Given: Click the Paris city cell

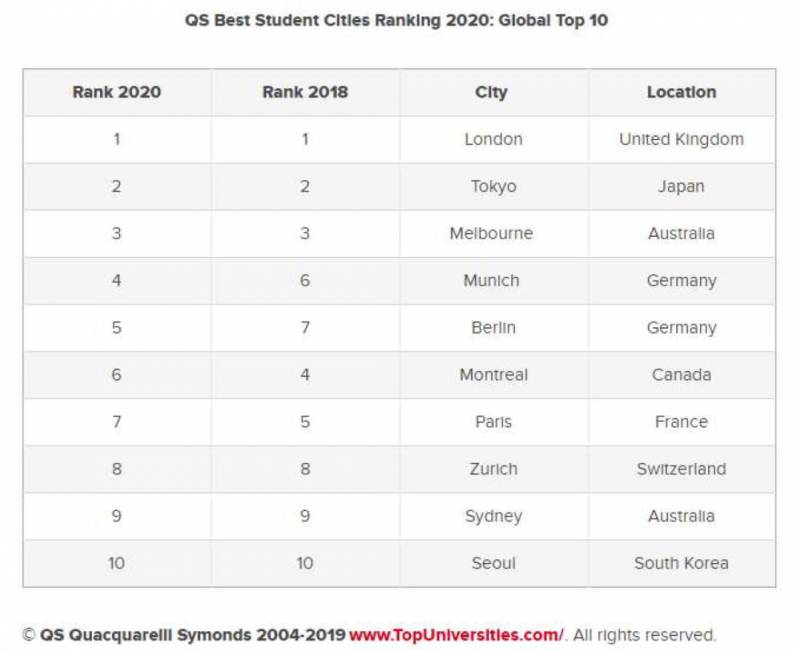Looking at the screenshot, I should (493, 422).
